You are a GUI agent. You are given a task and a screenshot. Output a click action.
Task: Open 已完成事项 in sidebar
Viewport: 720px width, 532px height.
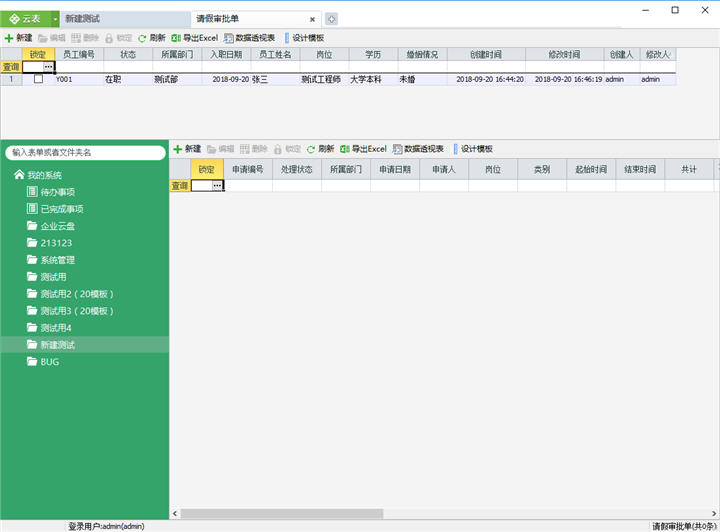click(55, 209)
